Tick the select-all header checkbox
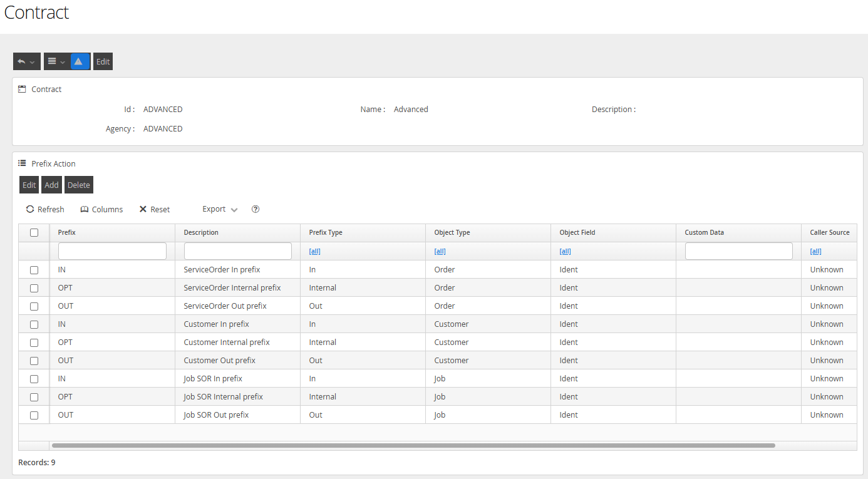 tap(34, 232)
